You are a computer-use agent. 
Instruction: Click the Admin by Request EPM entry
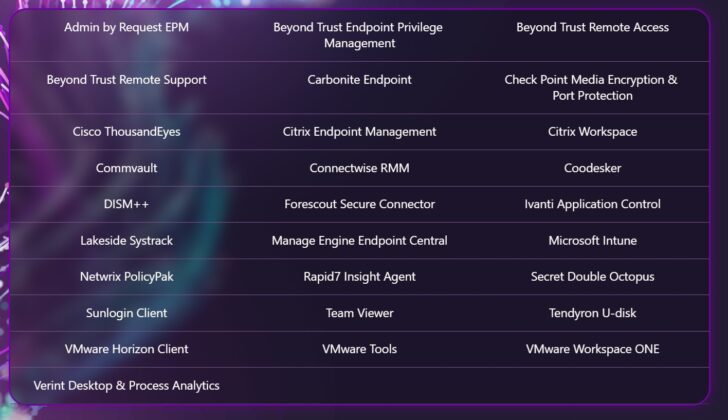(126, 27)
